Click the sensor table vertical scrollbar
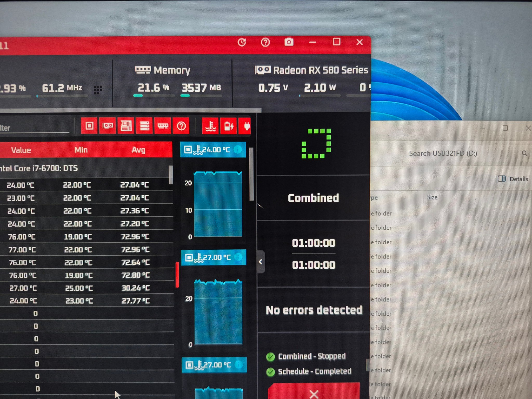This screenshot has height=399, width=532. coord(171,175)
